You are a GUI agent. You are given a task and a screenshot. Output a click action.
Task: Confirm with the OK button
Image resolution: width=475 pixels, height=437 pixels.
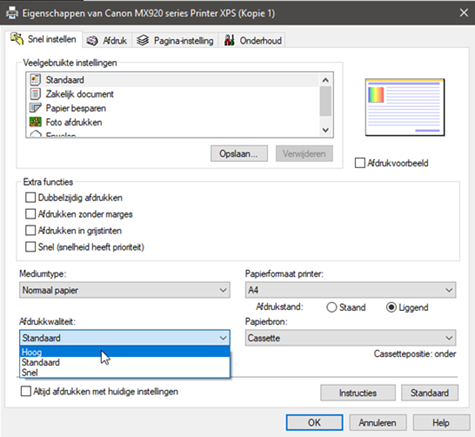coord(314,423)
